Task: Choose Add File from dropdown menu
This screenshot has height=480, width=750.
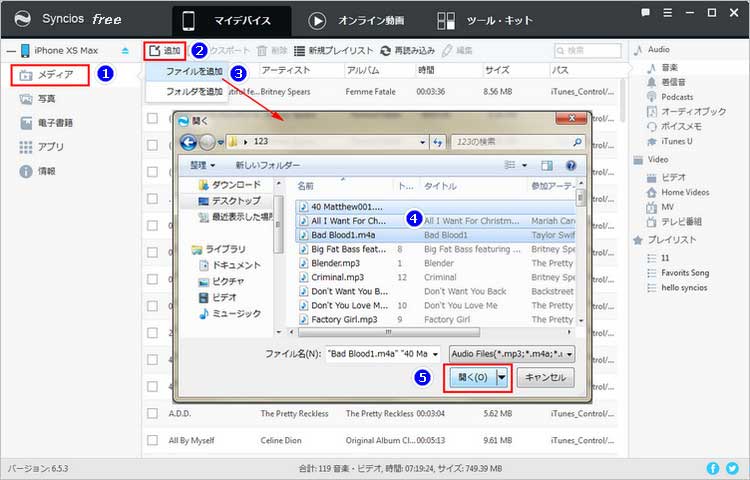Action: 187,72
